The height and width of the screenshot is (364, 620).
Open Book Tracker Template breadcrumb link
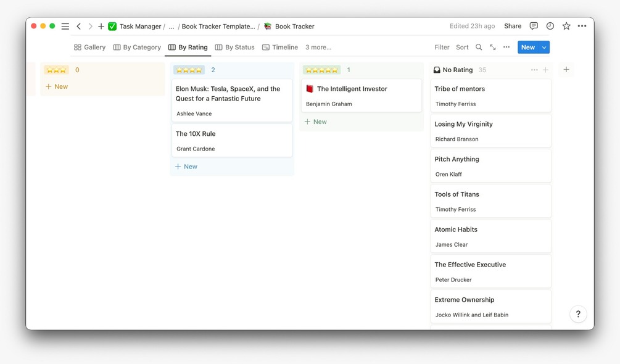pyautogui.click(x=218, y=27)
